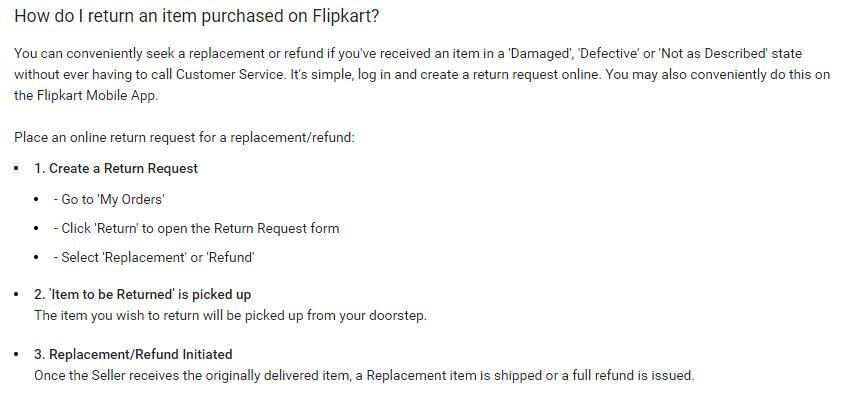Image resolution: width=855 pixels, height=403 pixels.
Task: Select the "2. 'Item to be Returned' is picked up" step
Action: coord(142,294)
